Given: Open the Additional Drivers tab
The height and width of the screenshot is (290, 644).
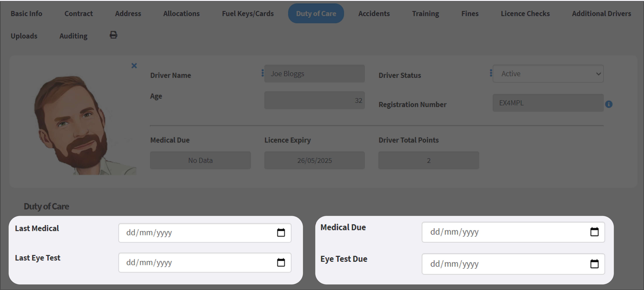Looking at the screenshot, I should click(x=602, y=13).
